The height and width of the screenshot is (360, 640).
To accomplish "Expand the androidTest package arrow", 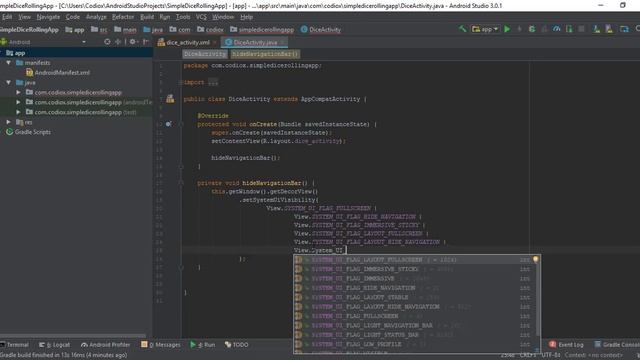I will (18, 102).
